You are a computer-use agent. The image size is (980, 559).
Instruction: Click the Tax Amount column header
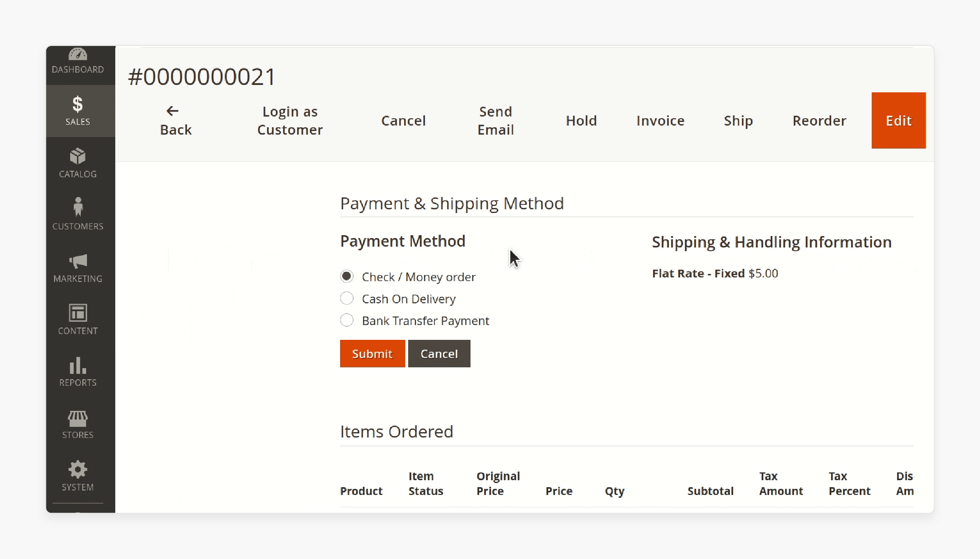pyautogui.click(x=781, y=483)
